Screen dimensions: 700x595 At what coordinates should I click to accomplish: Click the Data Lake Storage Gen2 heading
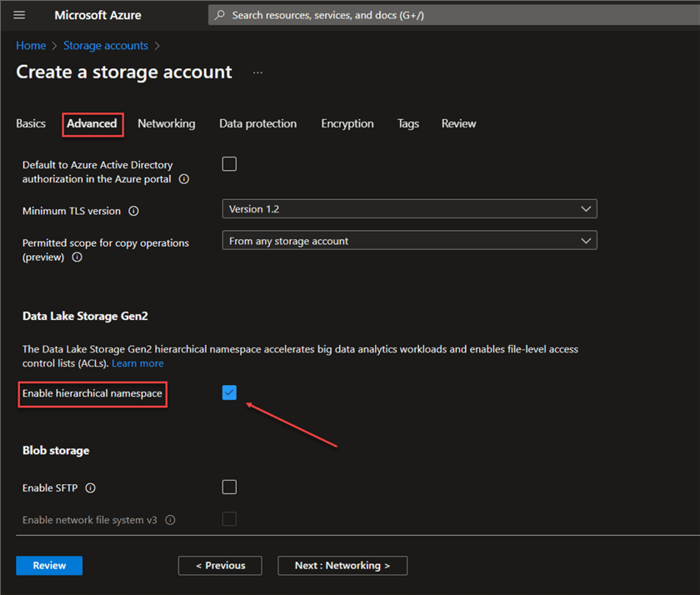85,316
